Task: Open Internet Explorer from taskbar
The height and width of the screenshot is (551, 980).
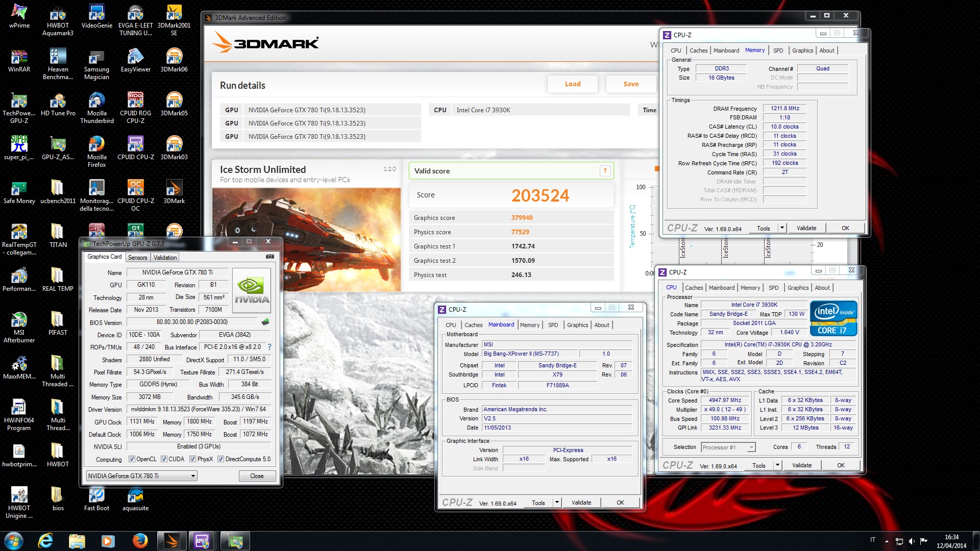Action: (45, 540)
